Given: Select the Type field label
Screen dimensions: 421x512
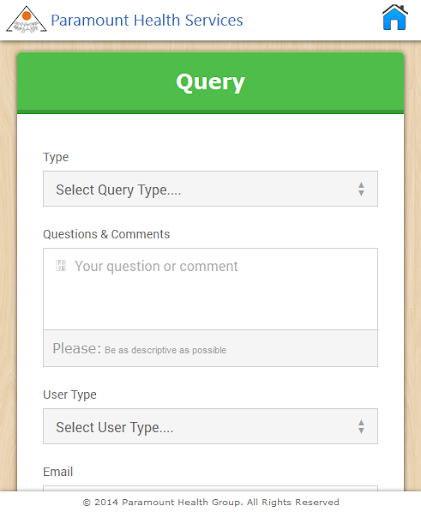Looking at the screenshot, I should click(x=56, y=157).
